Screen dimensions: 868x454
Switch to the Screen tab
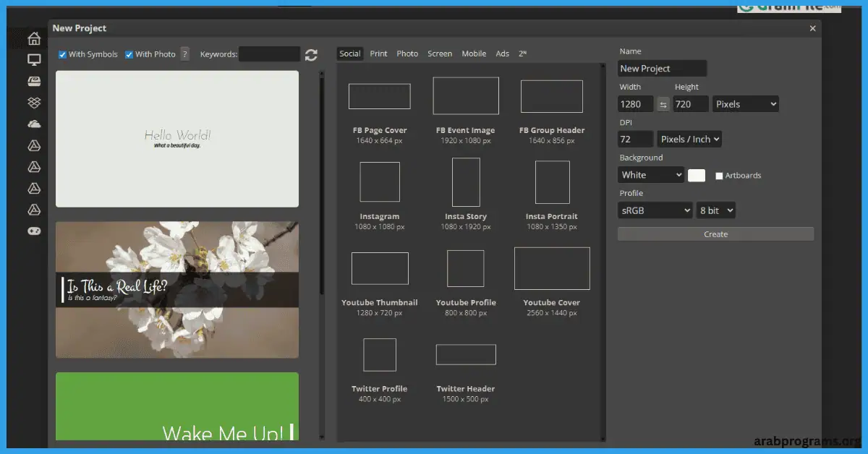(440, 53)
